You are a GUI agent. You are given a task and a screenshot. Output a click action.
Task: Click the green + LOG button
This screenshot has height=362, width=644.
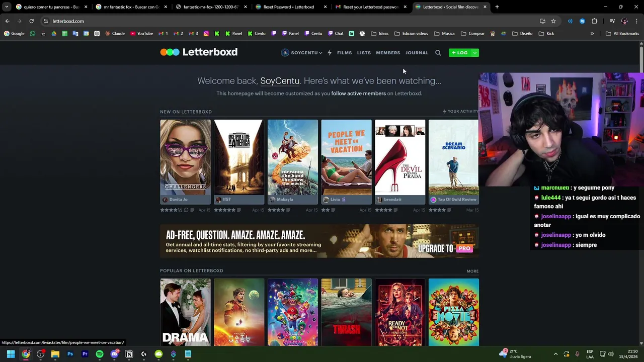coord(459,53)
